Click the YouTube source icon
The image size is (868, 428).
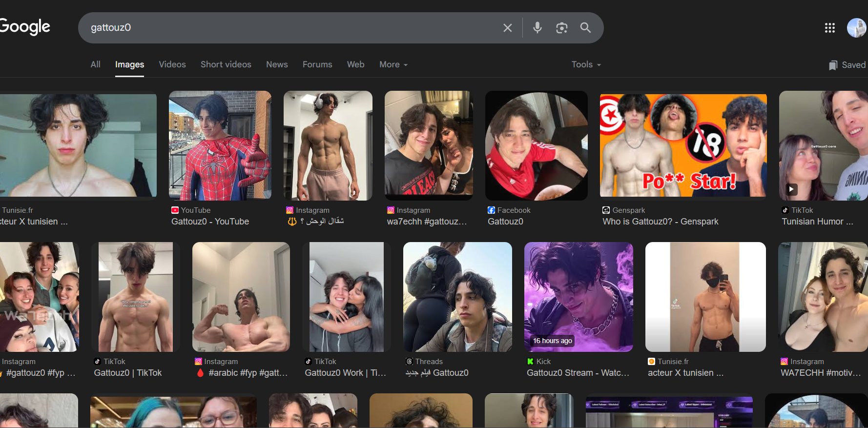(x=175, y=210)
